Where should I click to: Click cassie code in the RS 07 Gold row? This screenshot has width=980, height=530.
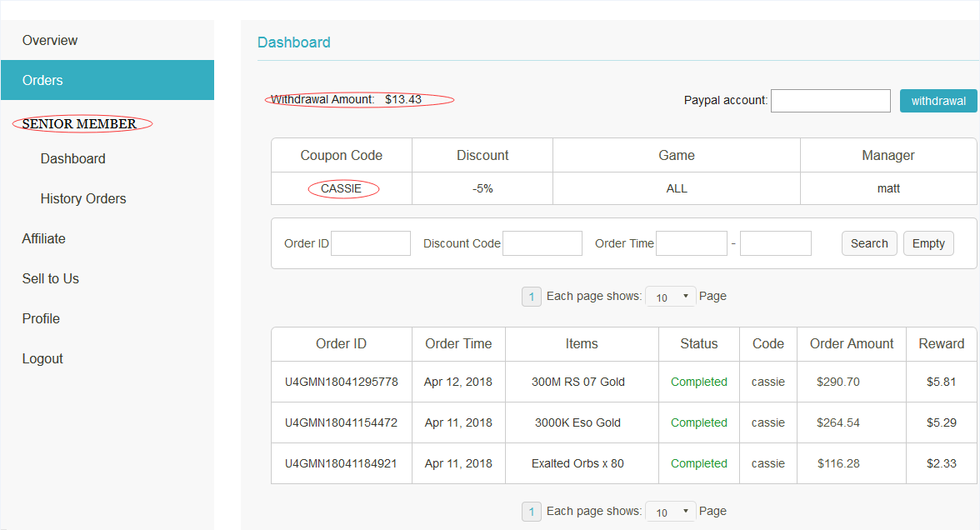coord(768,382)
